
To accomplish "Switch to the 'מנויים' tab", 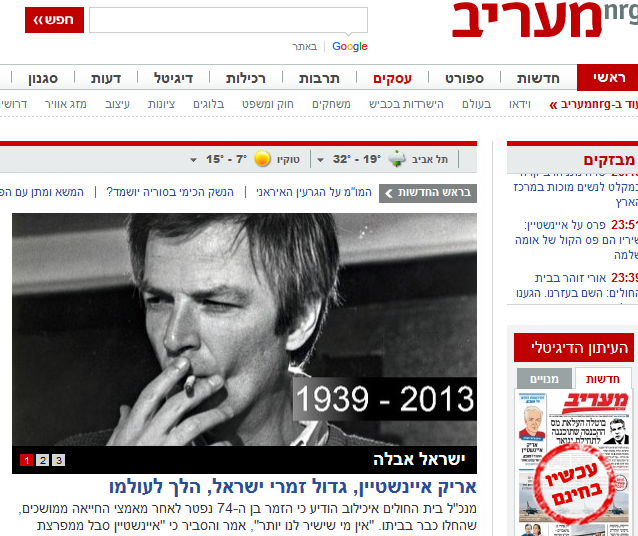I will tap(544, 379).
